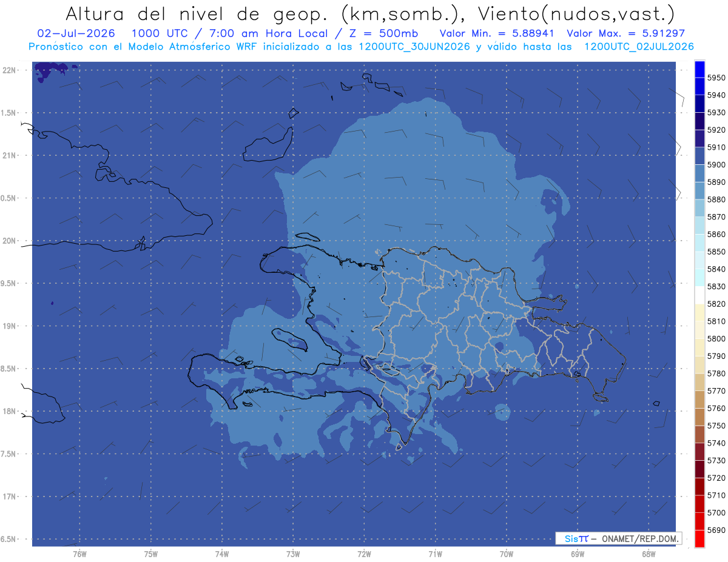Viewport: 728px width, 562px height.
Task: Pick the bright red swatch below 5690
Action: pos(699,538)
